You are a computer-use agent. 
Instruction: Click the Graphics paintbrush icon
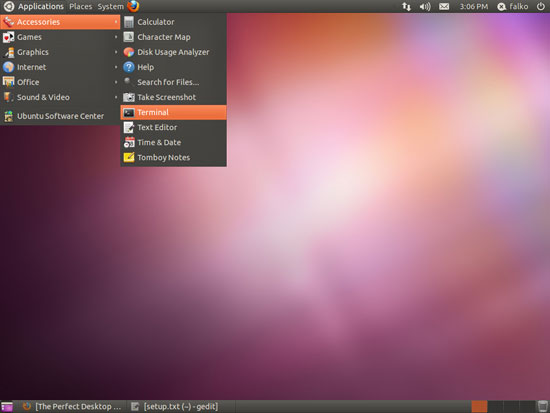[8, 52]
